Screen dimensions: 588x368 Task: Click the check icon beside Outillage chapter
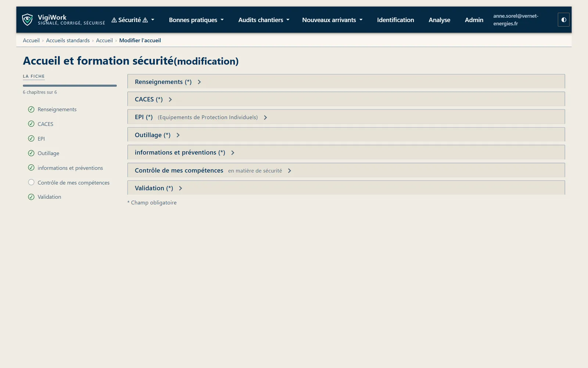[31, 153]
